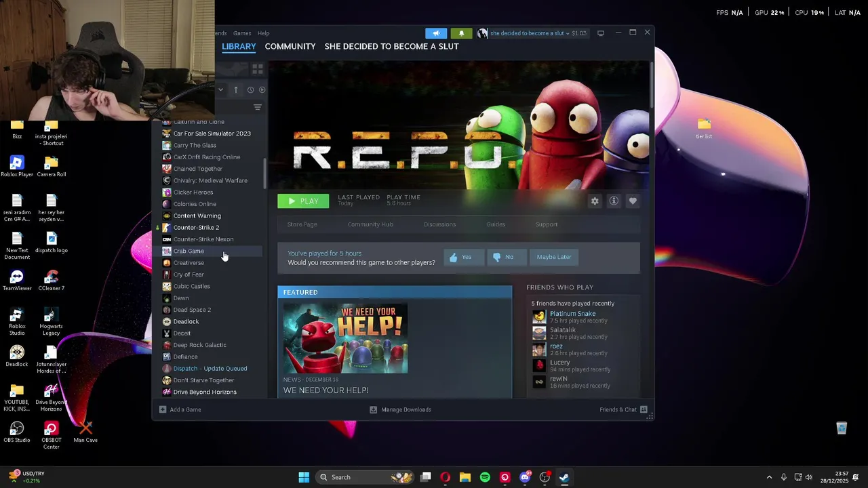
Task: Select Counter-Strike 2 in library
Action: (x=212, y=227)
